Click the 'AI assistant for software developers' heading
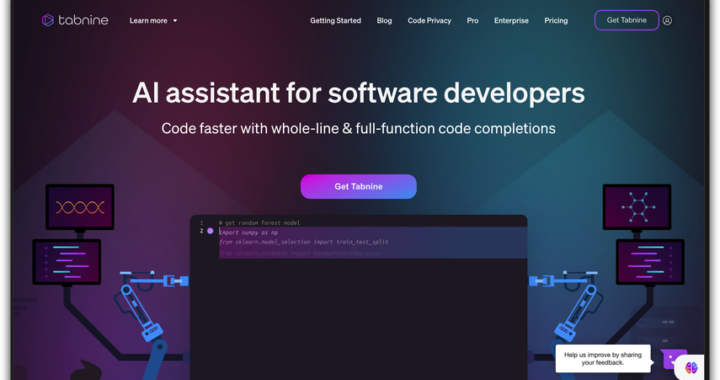The image size is (720, 380). 359,93
